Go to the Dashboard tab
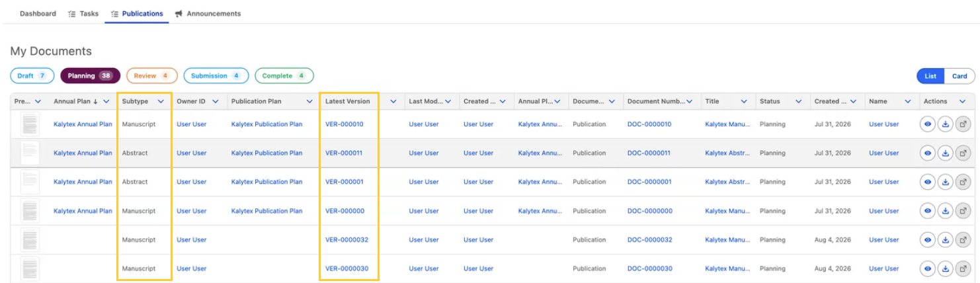 coord(38,13)
